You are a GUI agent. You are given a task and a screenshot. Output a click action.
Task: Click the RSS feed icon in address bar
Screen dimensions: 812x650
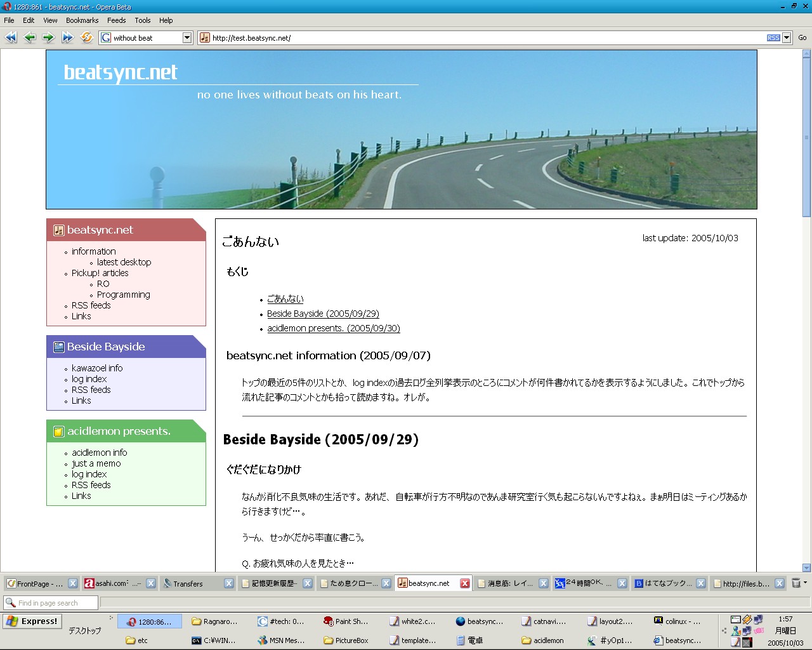tap(773, 38)
